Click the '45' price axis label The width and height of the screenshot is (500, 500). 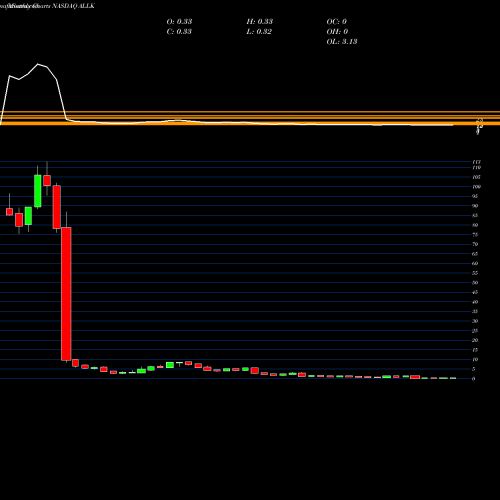(x=475, y=292)
